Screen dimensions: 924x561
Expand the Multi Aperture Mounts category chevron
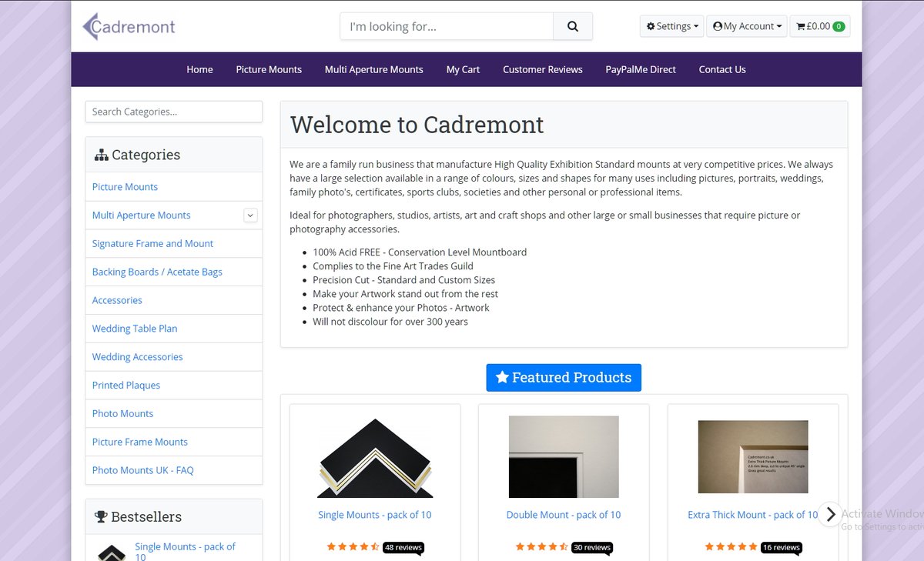click(250, 215)
